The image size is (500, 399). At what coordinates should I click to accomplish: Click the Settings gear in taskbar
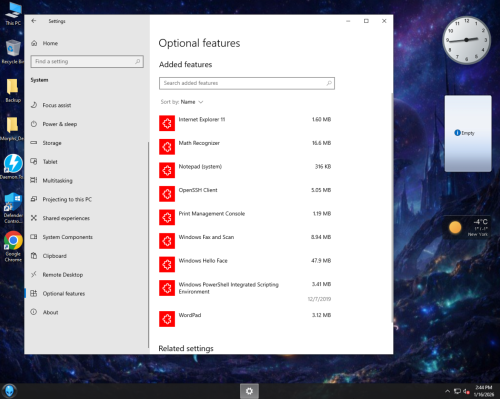coord(249,391)
